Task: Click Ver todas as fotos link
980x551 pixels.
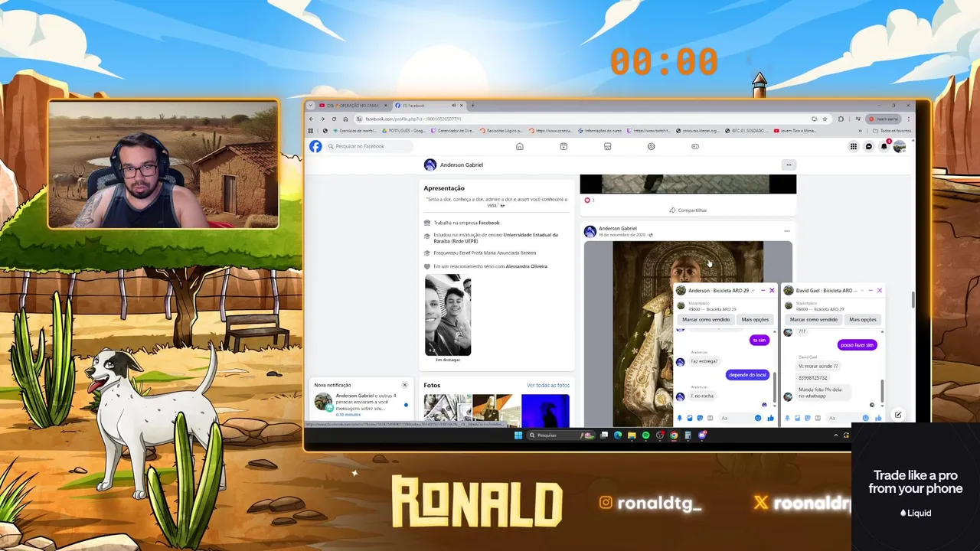Action: click(x=548, y=385)
